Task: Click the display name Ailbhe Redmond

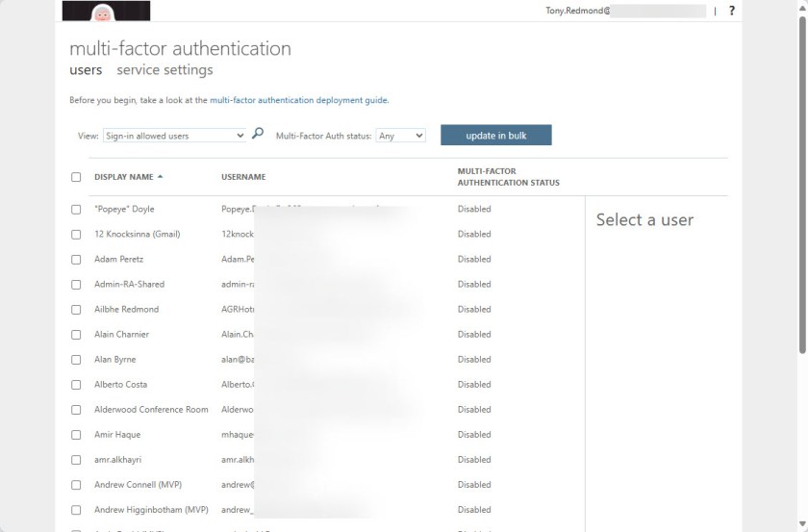Action: tap(126, 310)
